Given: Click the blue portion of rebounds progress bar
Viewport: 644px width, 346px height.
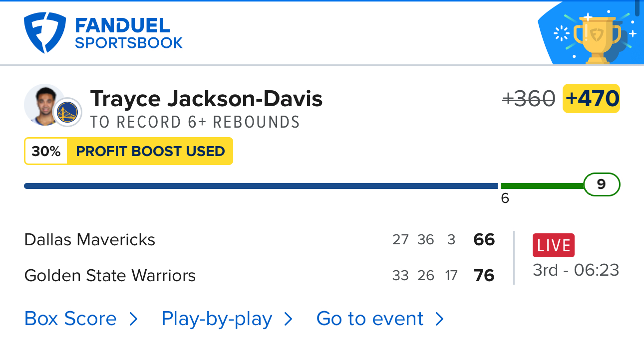Looking at the screenshot, I should click(x=261, y=186).
